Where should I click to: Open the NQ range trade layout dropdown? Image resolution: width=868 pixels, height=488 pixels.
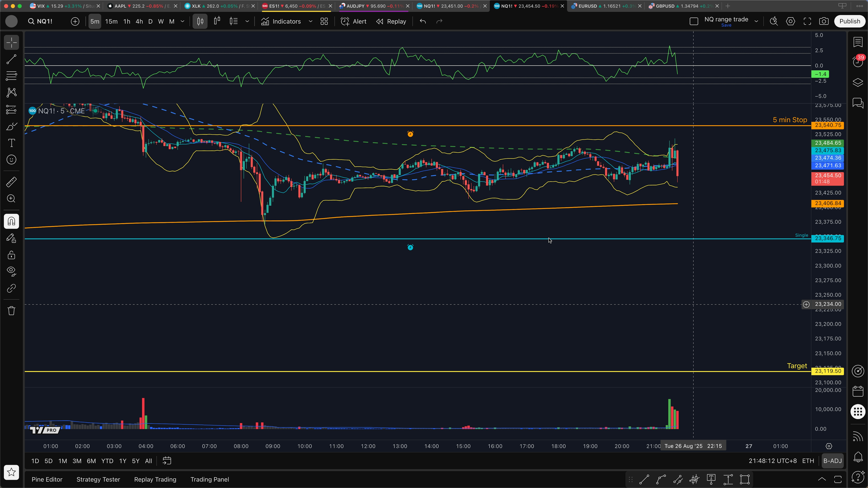pos(757,21)
